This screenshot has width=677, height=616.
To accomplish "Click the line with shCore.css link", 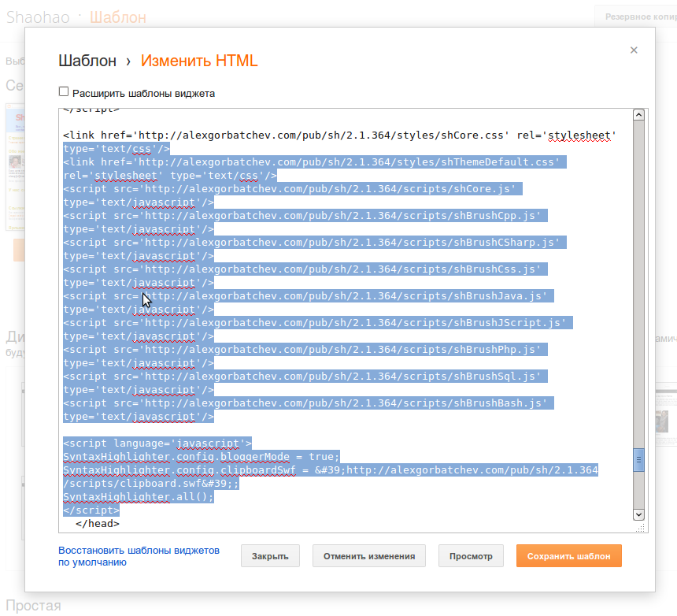I will (x=339, y=135).
